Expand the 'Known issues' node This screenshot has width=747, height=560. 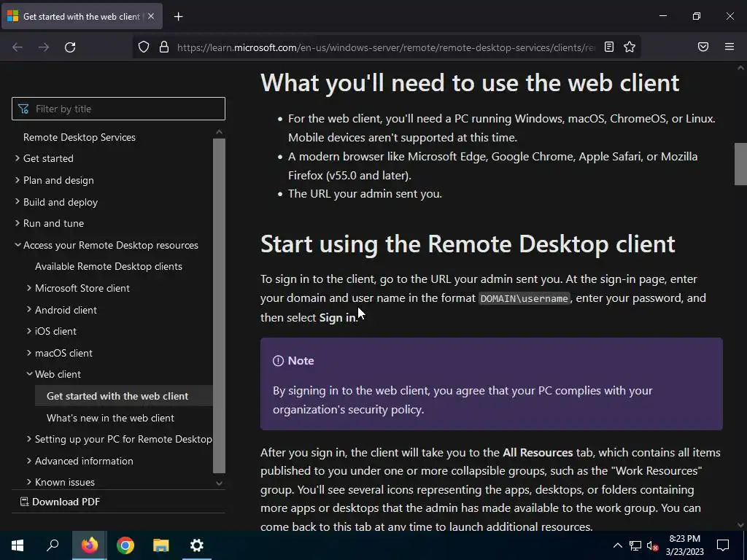coord(29,482)
